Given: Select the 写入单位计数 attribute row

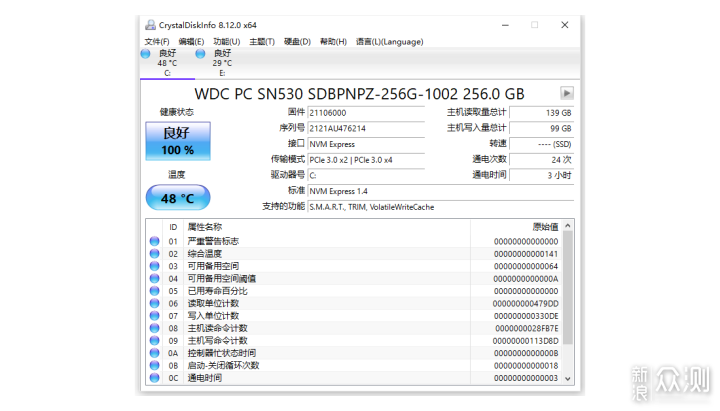Looking at the screenshot, I should pyautogui.click(x=354, y=315).
